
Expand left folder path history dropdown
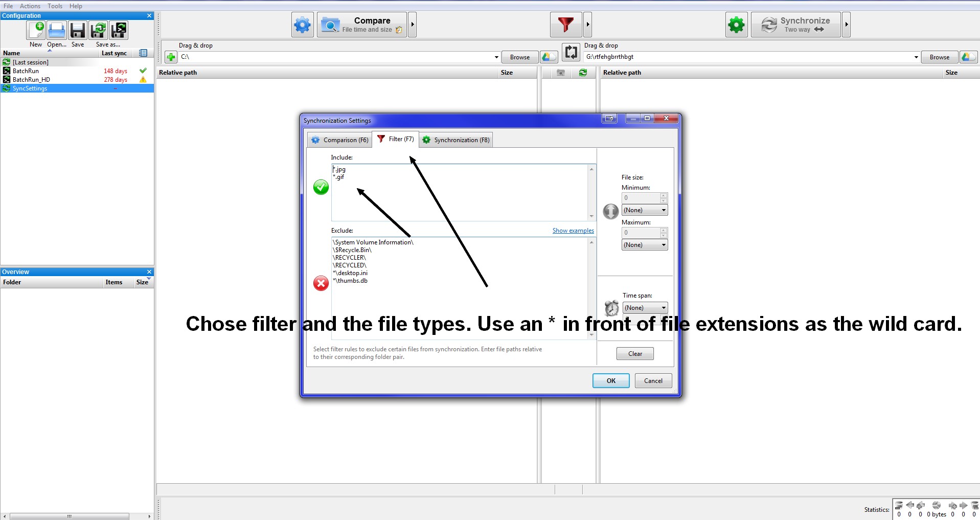click(x=496, y=57)
